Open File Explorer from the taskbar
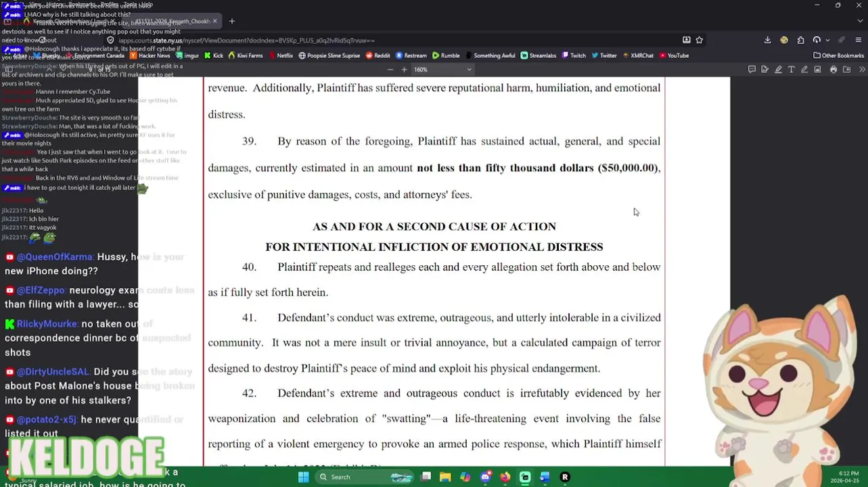 [445, 477]
